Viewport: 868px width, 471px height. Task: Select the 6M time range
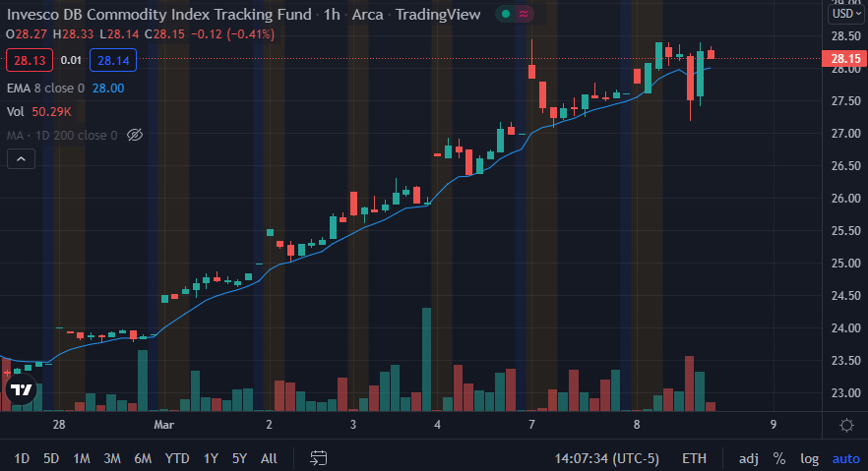point(143,458)
